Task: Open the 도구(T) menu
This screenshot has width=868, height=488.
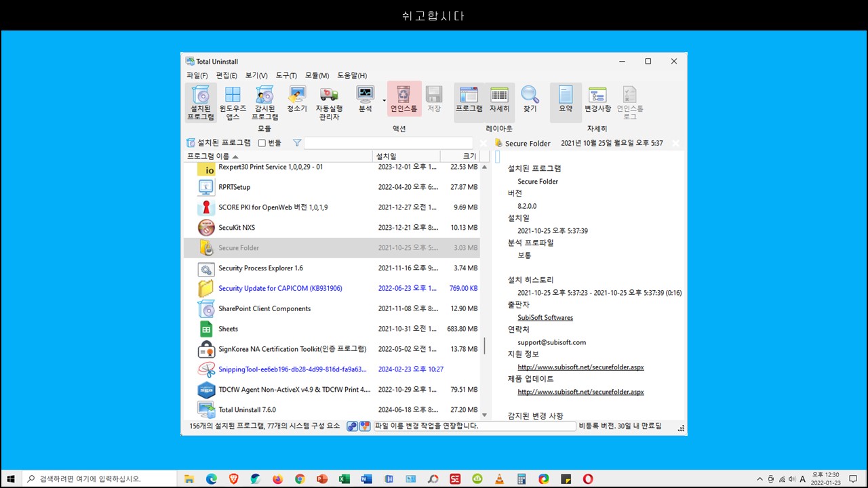Action: point(286,75)
